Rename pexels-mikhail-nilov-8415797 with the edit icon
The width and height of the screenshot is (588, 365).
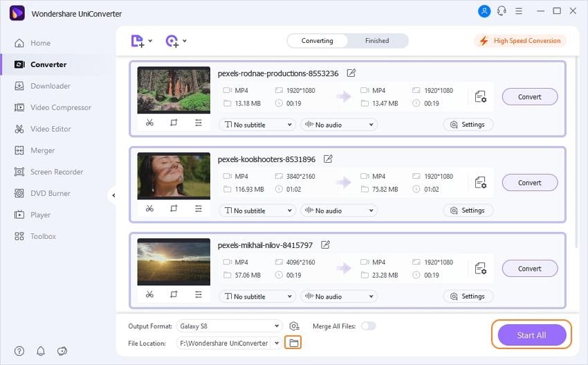[x=326, y=245]
